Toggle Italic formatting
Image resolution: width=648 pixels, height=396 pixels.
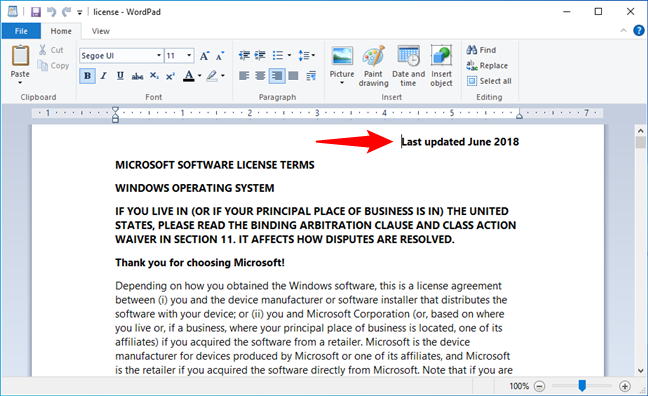click(x=104, y=76)
